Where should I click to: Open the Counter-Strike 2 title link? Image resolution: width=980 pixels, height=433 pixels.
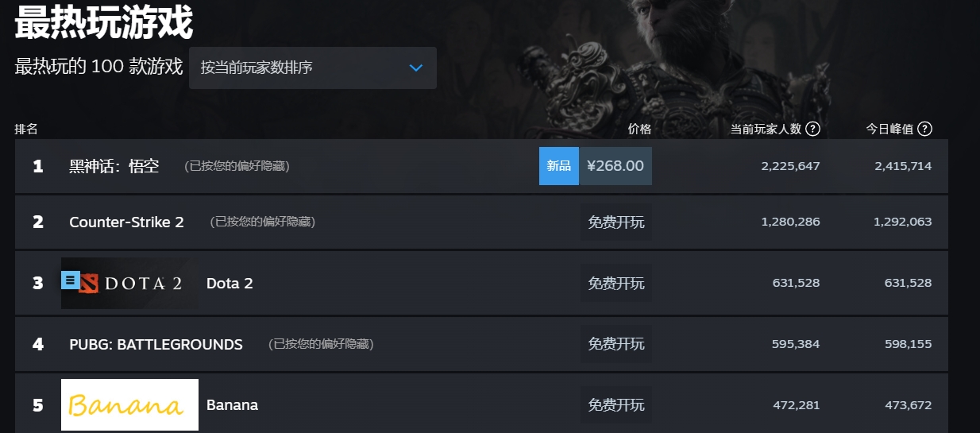point(126,222)
